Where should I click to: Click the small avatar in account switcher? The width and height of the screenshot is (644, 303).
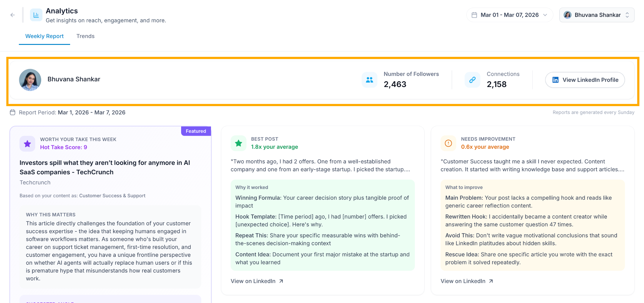click(568, 15)
